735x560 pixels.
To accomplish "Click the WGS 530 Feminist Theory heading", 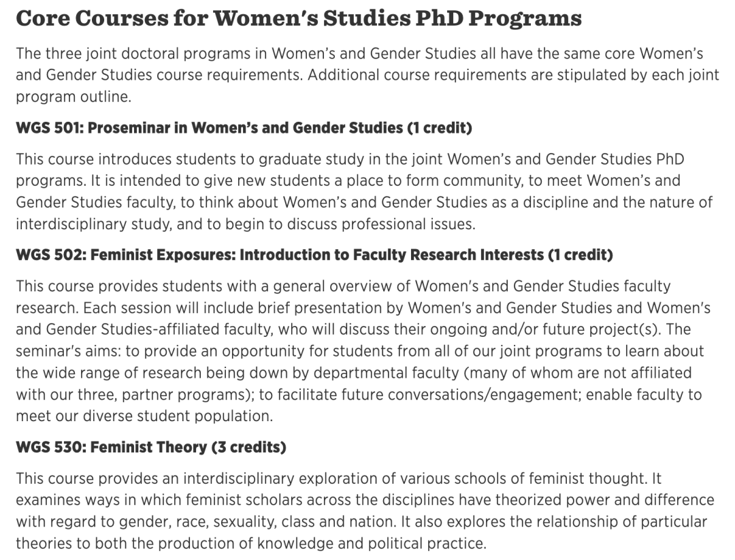I will [x=151, y=448].
